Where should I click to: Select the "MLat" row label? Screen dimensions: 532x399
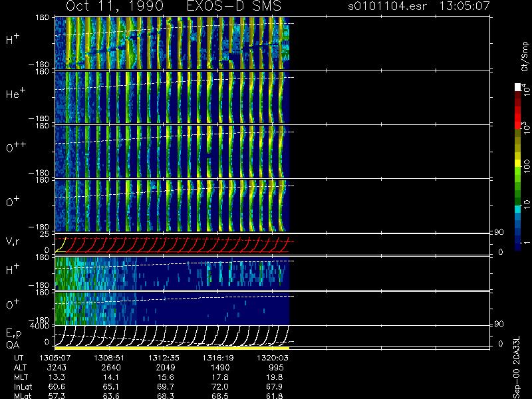point(23,396)
